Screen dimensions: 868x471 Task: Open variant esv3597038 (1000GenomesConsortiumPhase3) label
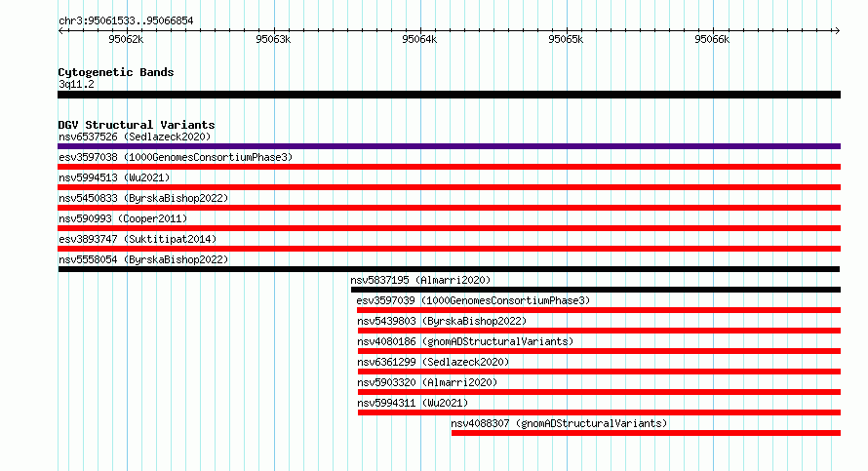(176, 157)
